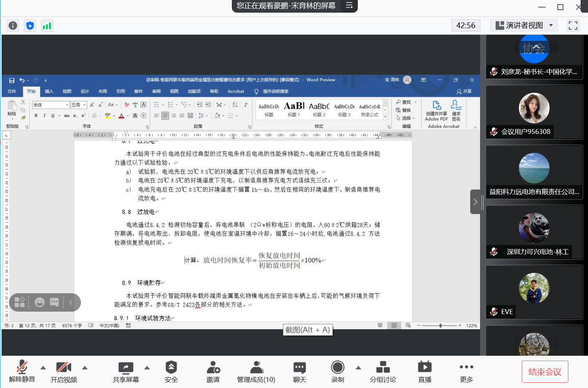Collapse the participant video sidebar arrow
The height and width of the screenshot is (388, 588).
click(475, 202)
